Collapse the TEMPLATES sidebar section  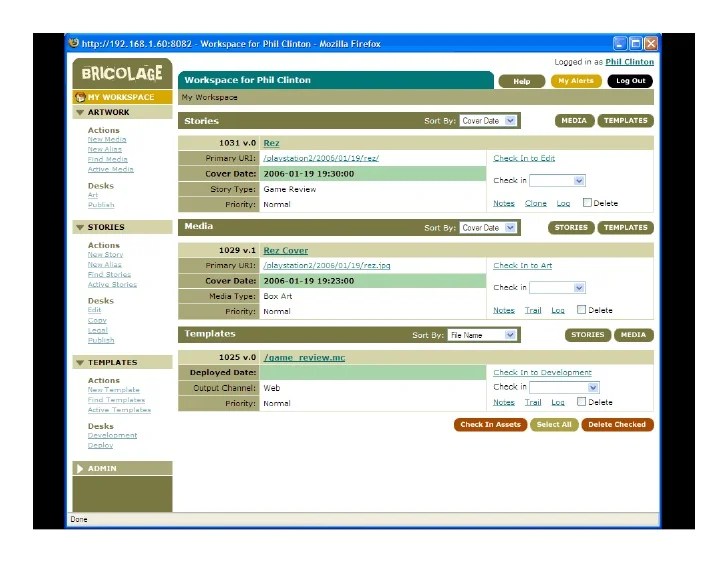tap(80, 362)
